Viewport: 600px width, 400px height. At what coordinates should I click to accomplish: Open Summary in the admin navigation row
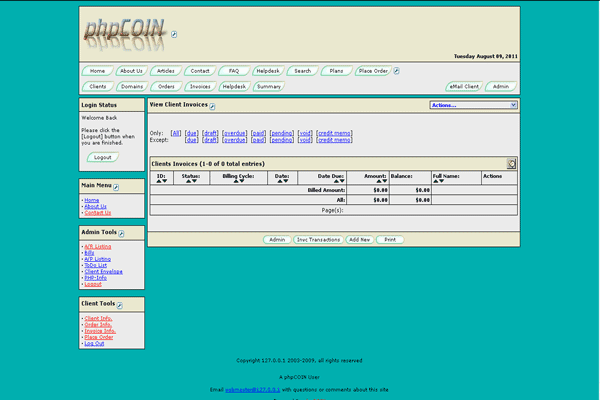pyautogui.click(x=269, y=87)
